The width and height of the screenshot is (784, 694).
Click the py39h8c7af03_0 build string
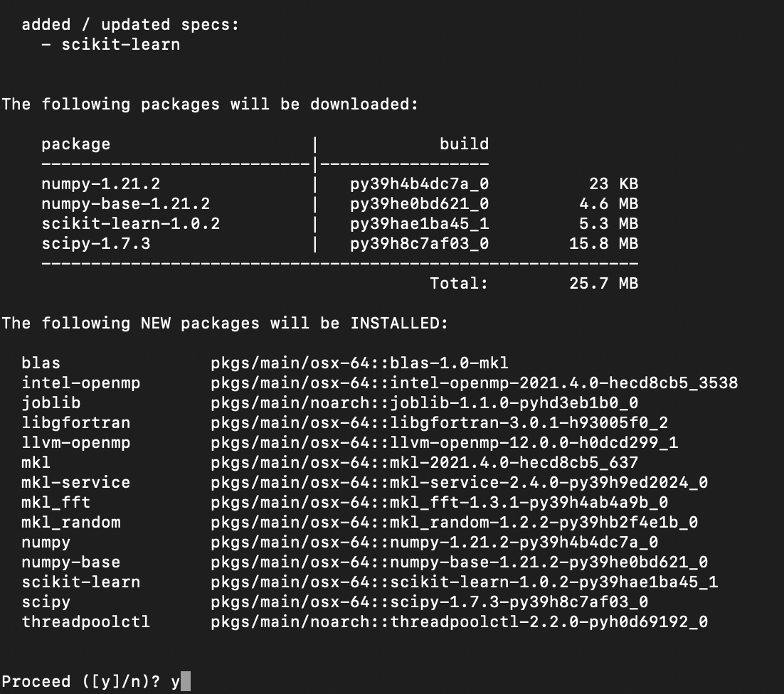419,244
